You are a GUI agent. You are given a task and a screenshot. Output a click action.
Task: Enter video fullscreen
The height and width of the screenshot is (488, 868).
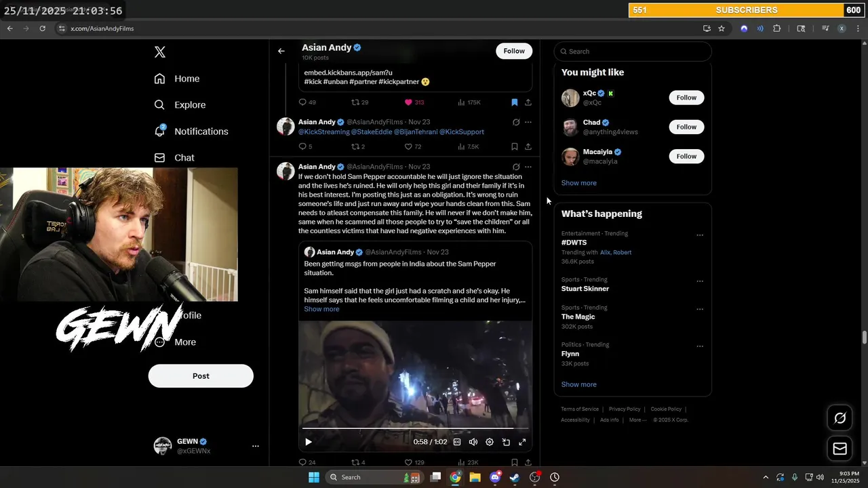[x=522, y=442]
